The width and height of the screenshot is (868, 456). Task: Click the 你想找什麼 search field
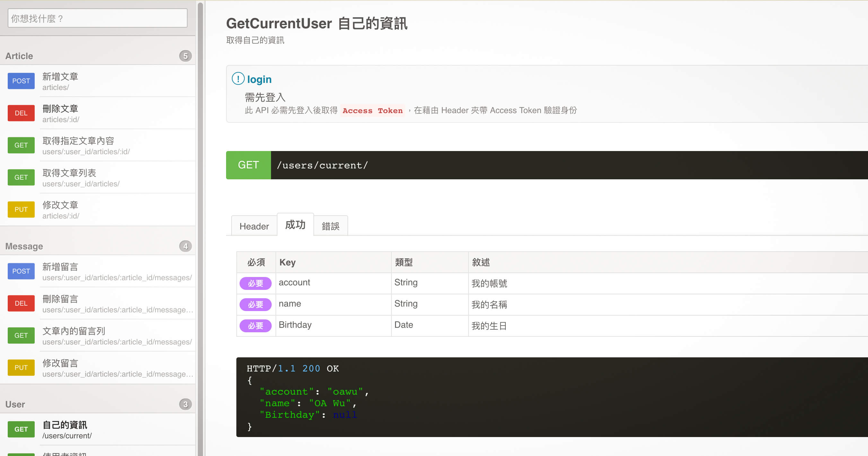pos(97,19)
